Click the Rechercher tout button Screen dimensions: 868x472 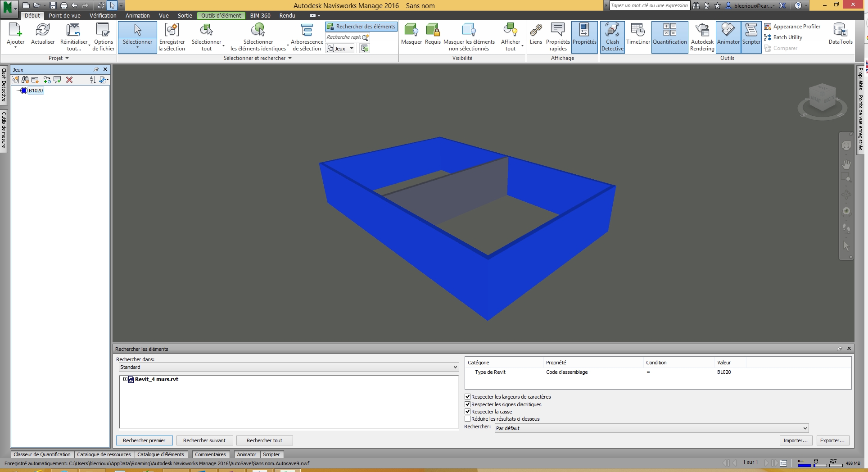(x=264, y=440)
